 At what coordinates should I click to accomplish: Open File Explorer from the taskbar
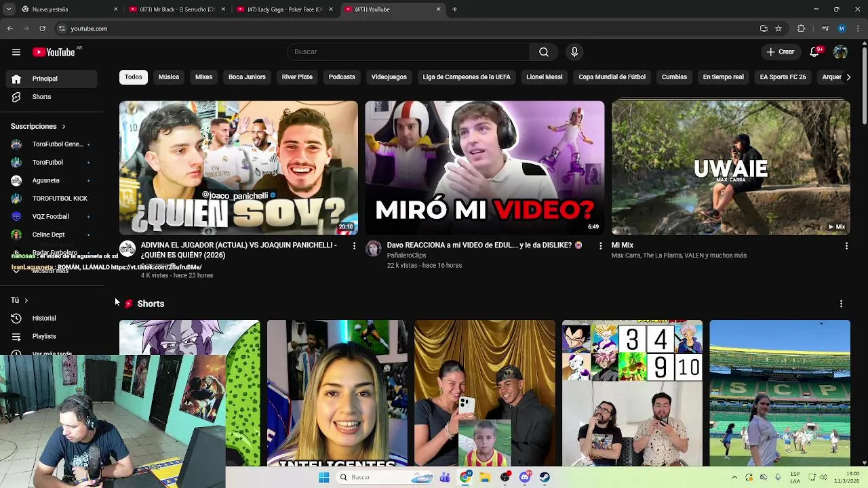click(485, 477)
